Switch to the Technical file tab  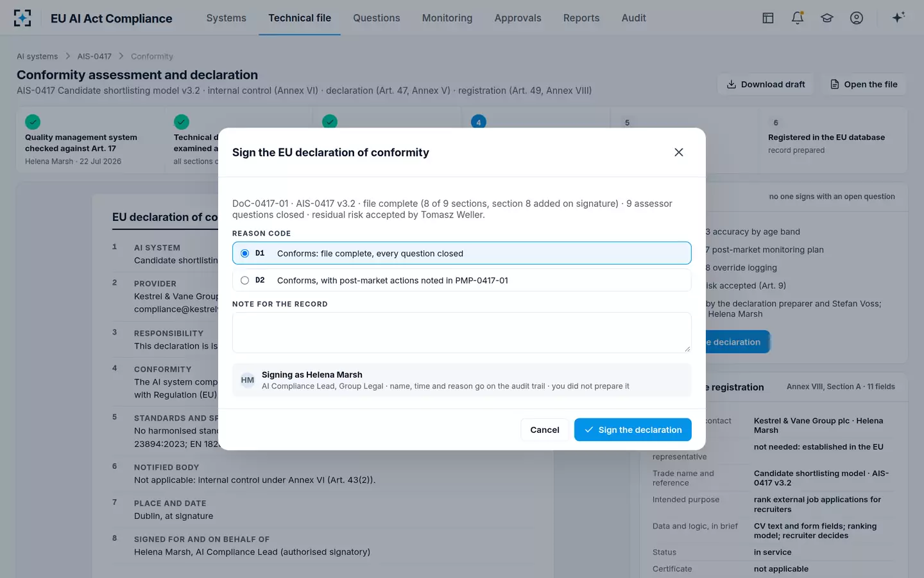[300, 18]
